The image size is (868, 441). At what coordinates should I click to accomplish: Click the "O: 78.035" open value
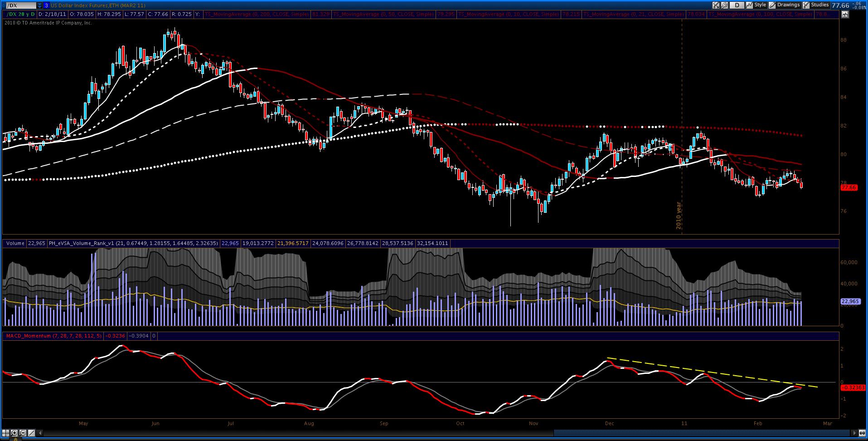[x=82, y=14]
